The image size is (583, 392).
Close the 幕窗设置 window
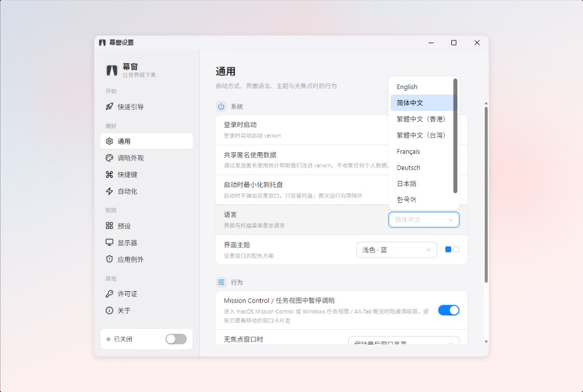click(x=477, y=43)
